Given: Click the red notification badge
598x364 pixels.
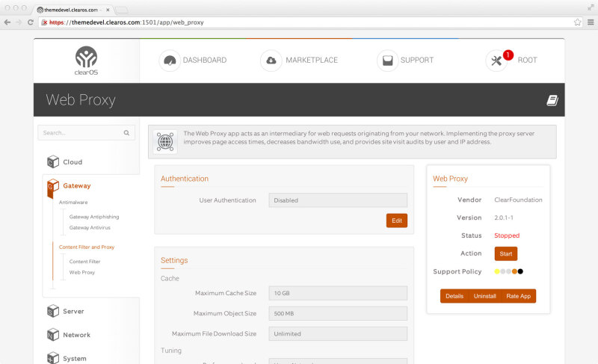Looking at the screenshot, I should pyautogui.click(x=508, y=55).
